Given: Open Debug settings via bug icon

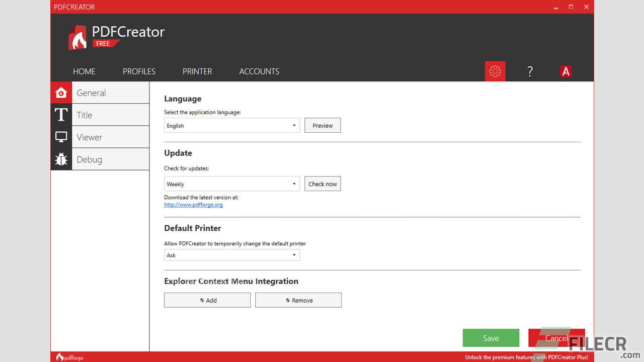Looking at the screenshot, I should click(x=61, y=159).
